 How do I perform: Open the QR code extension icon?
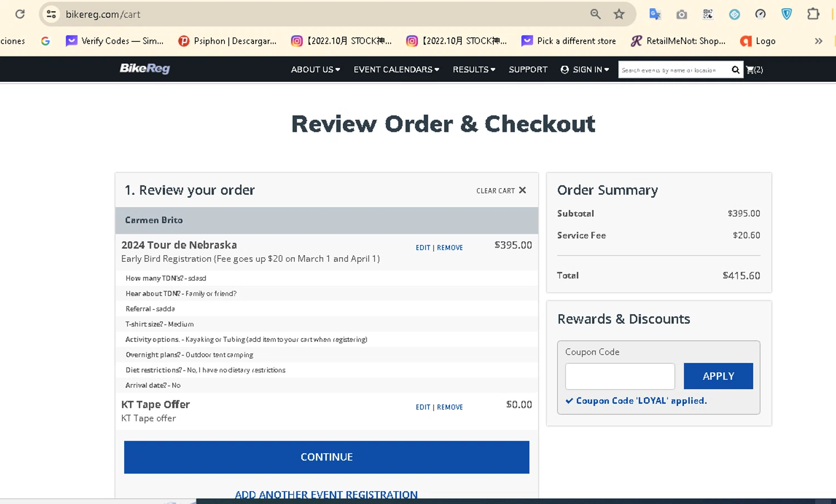[x=708, y=14]
